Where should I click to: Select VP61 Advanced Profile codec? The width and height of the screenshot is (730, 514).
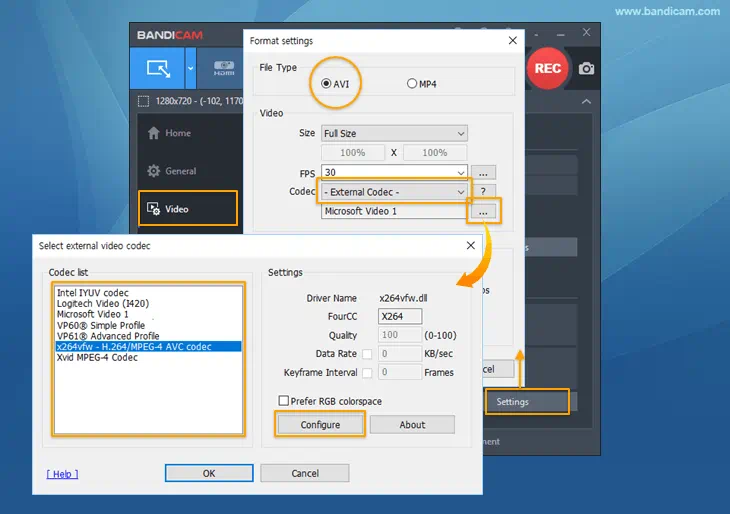click(x=149, y=336)
